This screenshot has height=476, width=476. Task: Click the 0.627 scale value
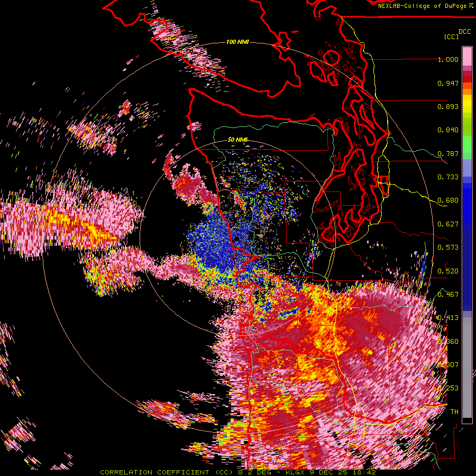click(448, 224)
